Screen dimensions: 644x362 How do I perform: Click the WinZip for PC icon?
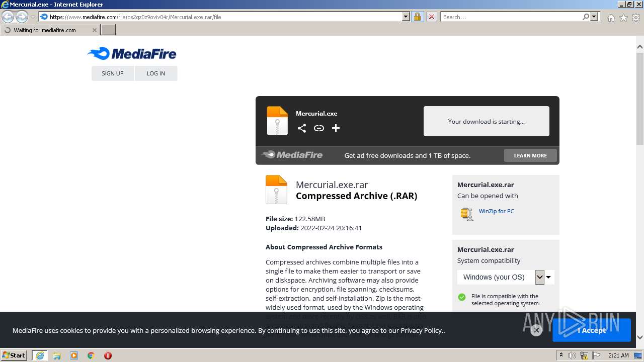pyautogui.click(x=467, y=214)
